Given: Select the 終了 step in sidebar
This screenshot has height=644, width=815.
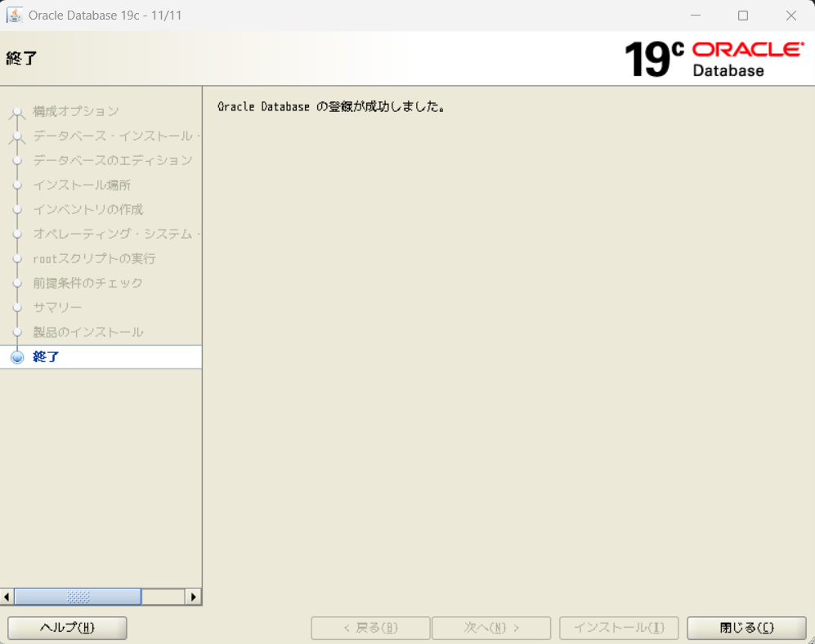Looking at the screenshot, I should [x=46, y=357].
